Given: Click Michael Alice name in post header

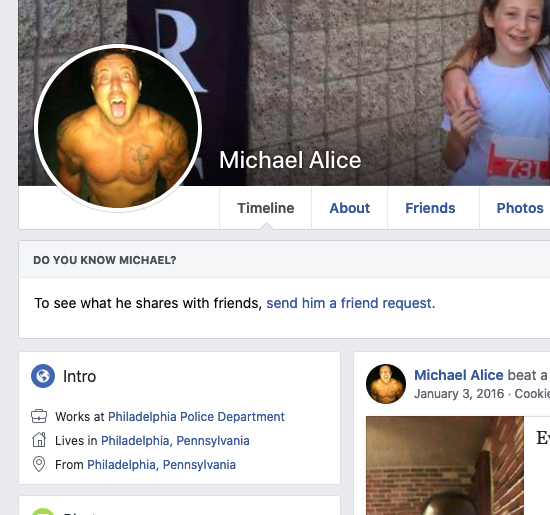Looking at the screenshot, I should pos(458,375).
